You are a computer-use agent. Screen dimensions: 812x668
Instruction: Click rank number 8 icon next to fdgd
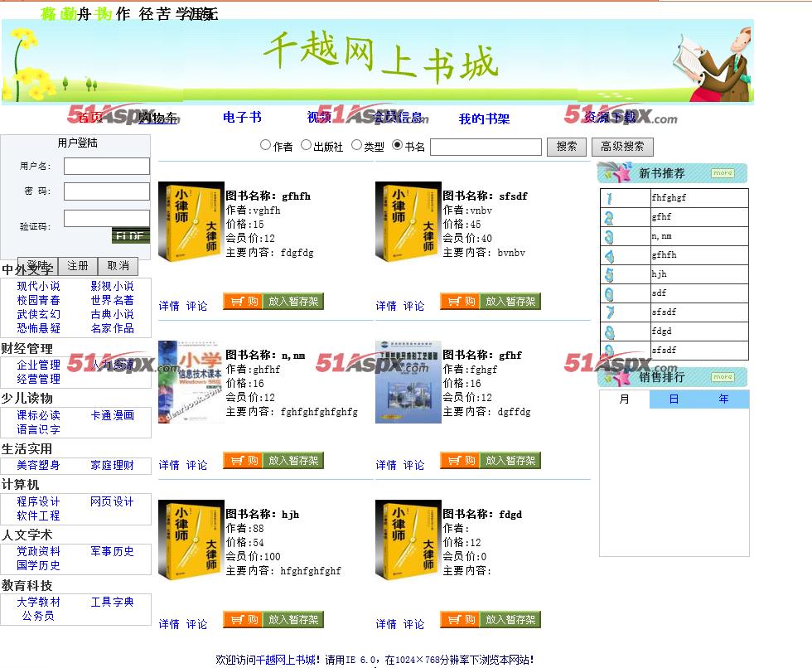click(x=610, y=332)
